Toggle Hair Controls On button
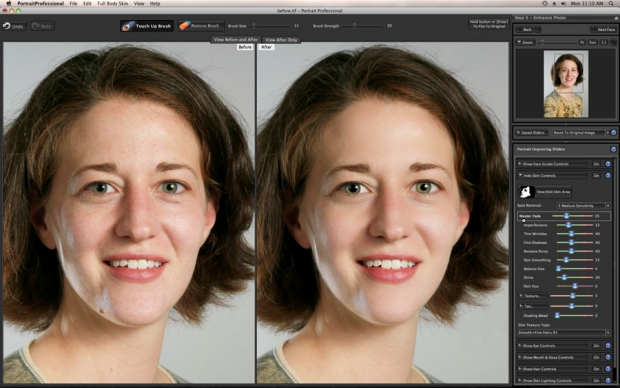Screen dimensions: 620x388 click(596, 369)
